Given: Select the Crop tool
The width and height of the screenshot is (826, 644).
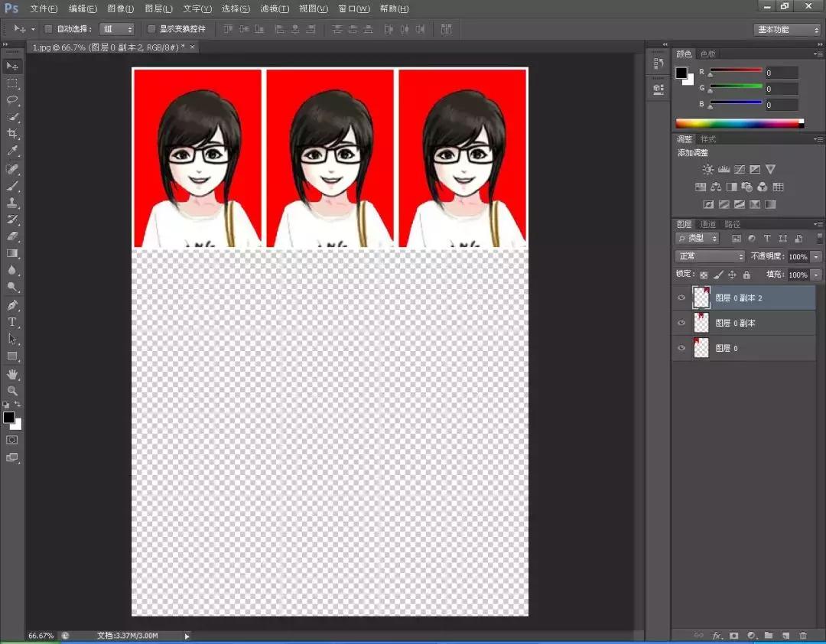Looking at the screenshot, I should coord(12,134).
